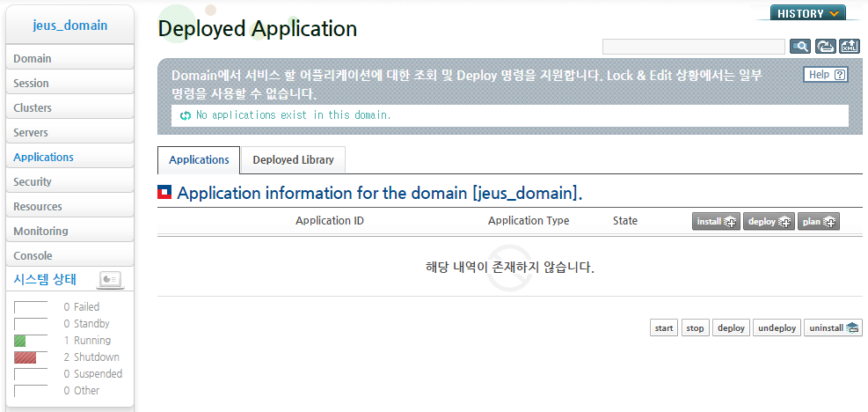Click the '0 Suspended' status entry
Image resolution: width=868 pixels, height=412 pixels.
tap(93, 374)
